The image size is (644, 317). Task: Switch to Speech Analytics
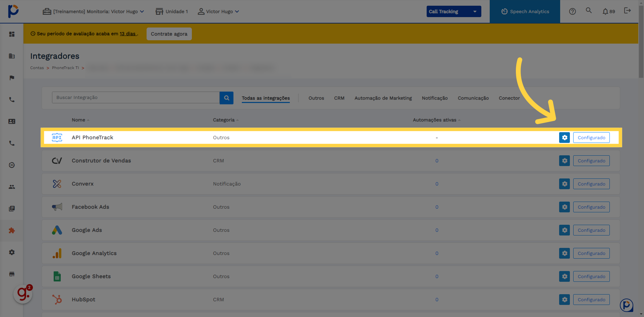(525, 11)
